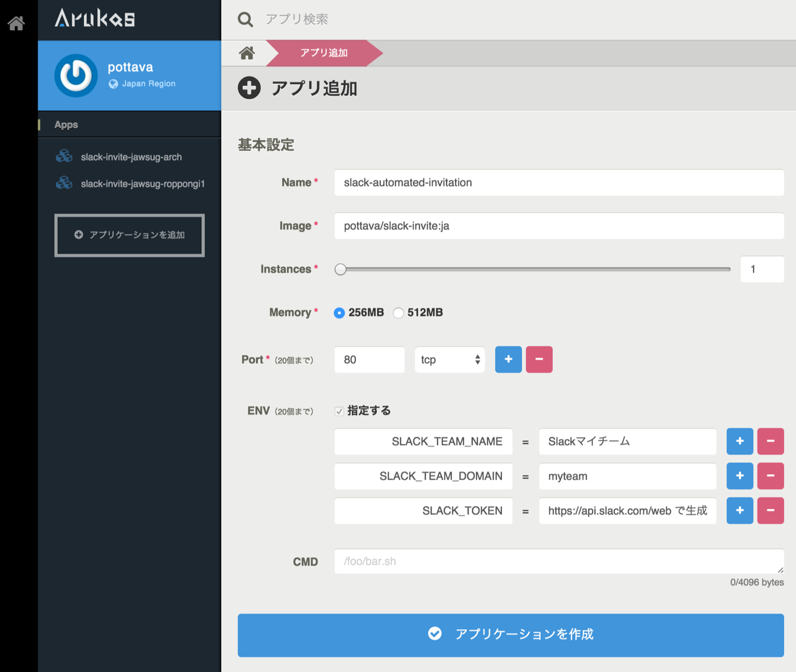Click the Instances slider handle
796x672 pixels.
tap(341, 269)
